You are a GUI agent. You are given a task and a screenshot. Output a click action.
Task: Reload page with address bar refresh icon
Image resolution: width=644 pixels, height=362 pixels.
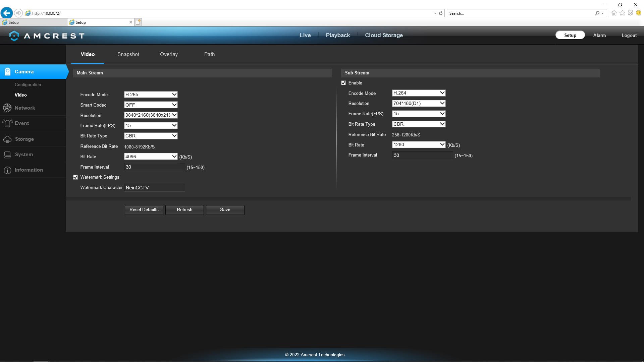point(441,13)
